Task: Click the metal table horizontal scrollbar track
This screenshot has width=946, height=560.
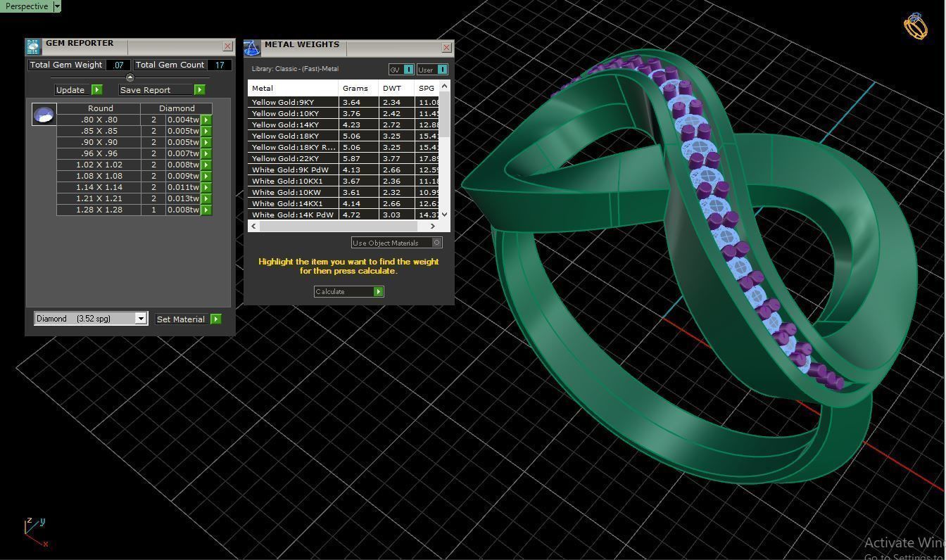Action: 343,226
